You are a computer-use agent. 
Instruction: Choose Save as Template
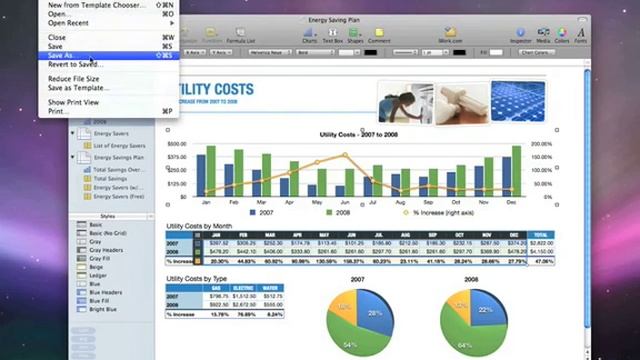(x=109, y=87)
